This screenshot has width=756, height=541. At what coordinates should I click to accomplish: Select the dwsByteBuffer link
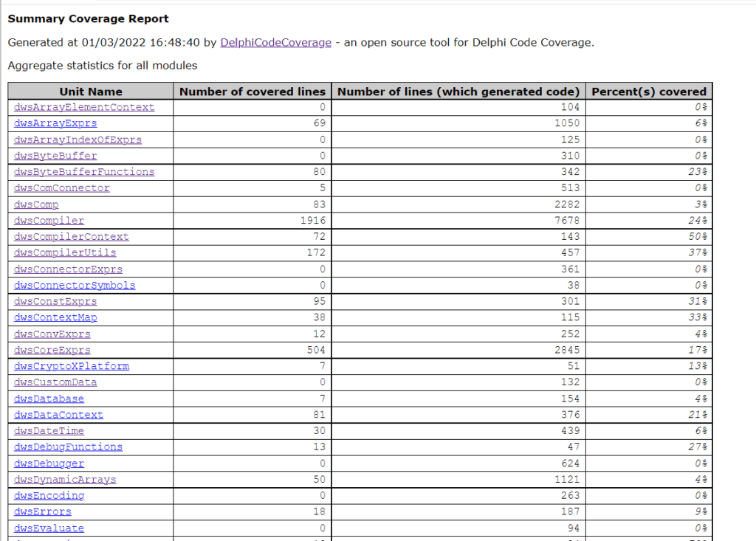tap(55, 156)
